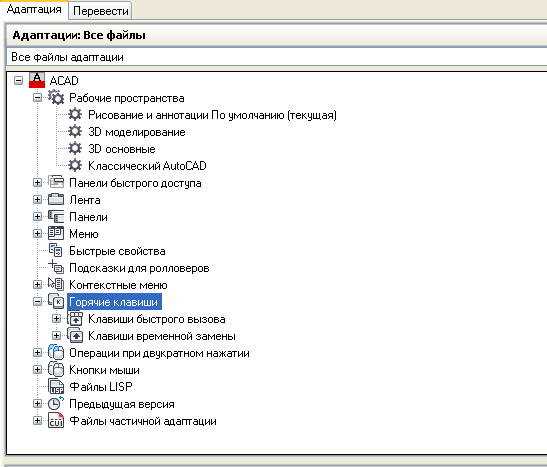This screenshot has width=547, height=467.
Task: Select the Панели label
Action: 88,217
